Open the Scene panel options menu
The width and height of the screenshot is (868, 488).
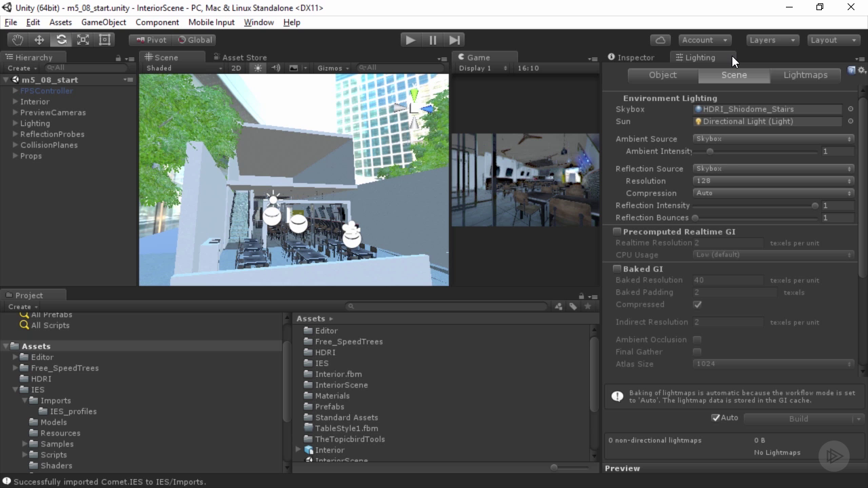coord(442,58)
